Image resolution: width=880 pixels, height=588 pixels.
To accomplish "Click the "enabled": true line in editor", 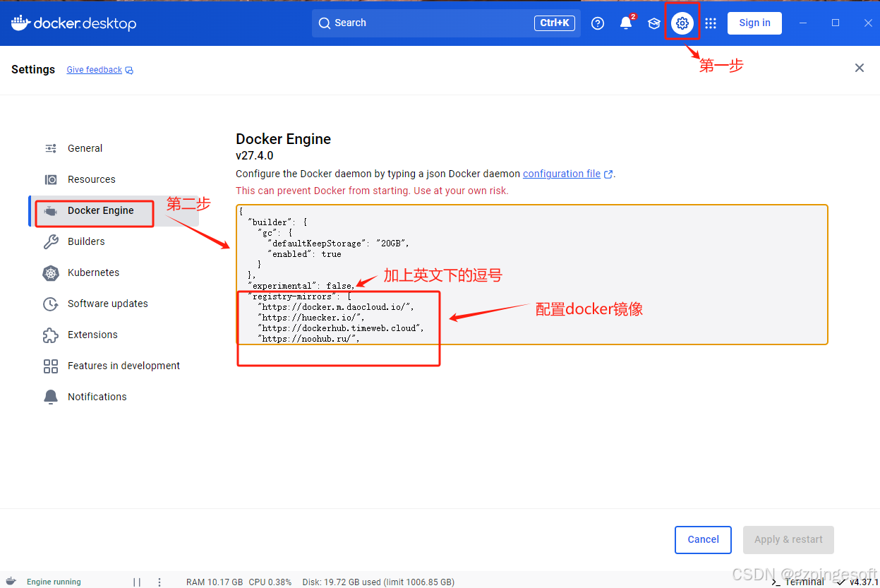I will (x=304, y=253).
